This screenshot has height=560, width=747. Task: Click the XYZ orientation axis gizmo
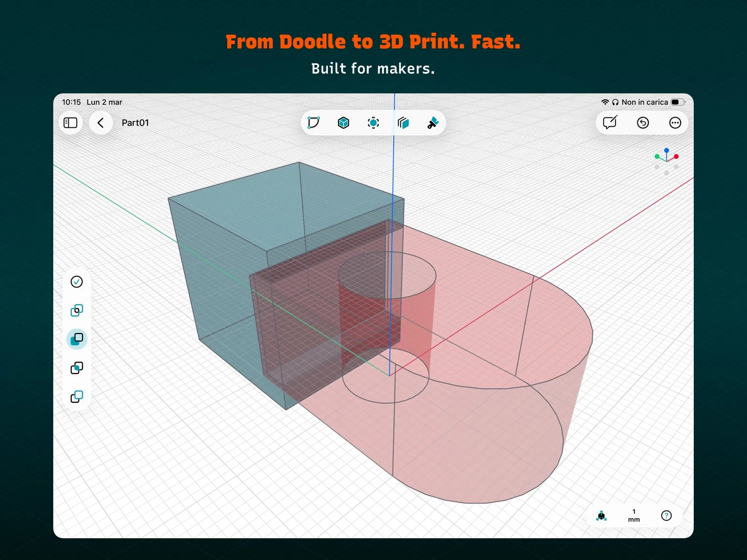point(667,161)
